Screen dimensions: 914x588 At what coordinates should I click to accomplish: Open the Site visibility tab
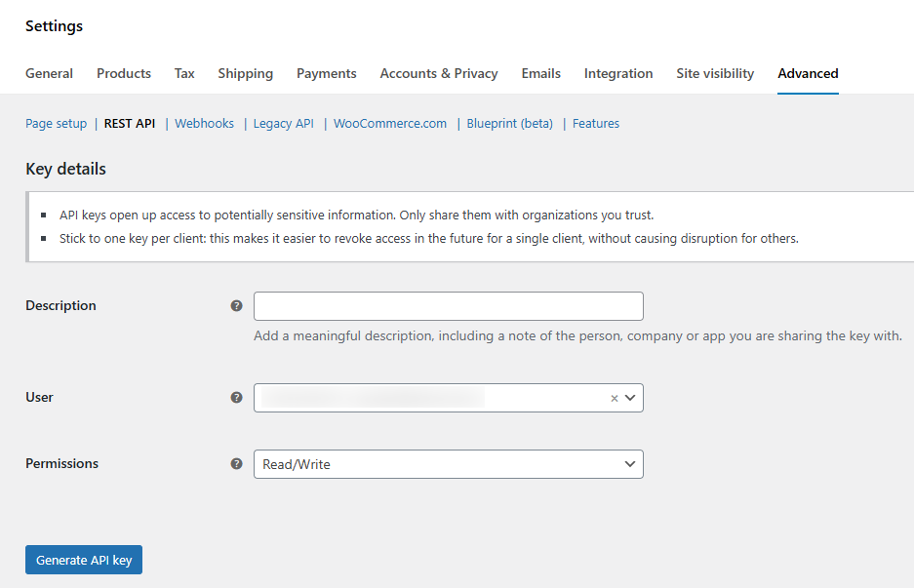click(715, 73)
